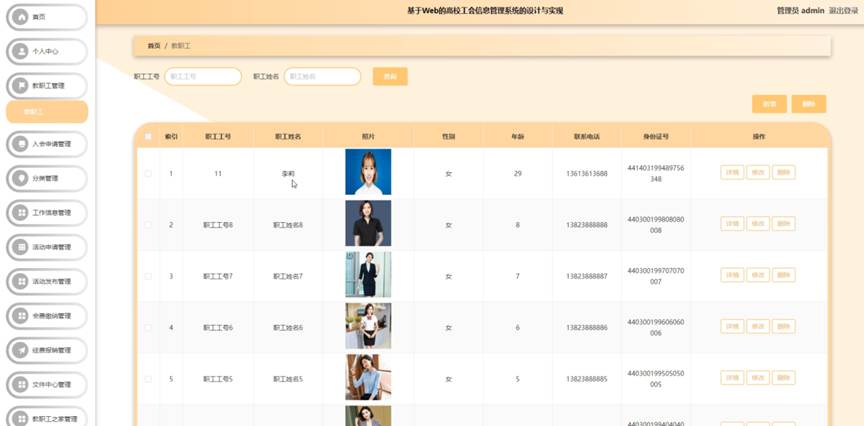The image size is (864, 426).
Task: Click the 职工工号7 cell
Action: tap(218, 276)
